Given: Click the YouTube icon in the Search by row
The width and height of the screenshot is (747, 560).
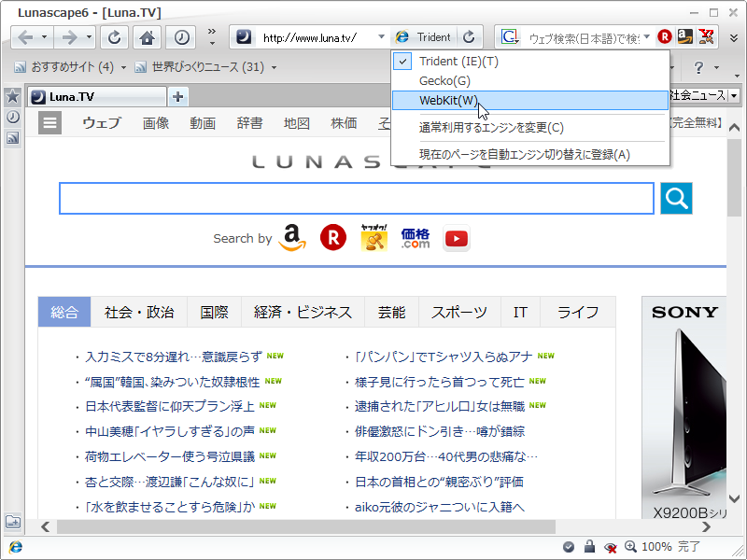Looking at the screenshot, I should 456,239.
